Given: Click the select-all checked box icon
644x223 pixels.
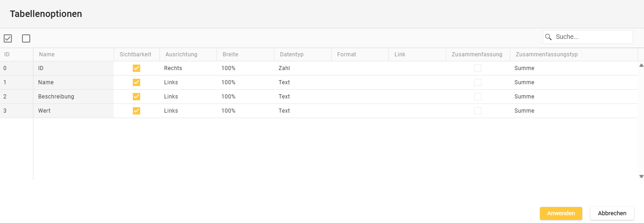Looking at the screenshot, I should pos(8,38).
